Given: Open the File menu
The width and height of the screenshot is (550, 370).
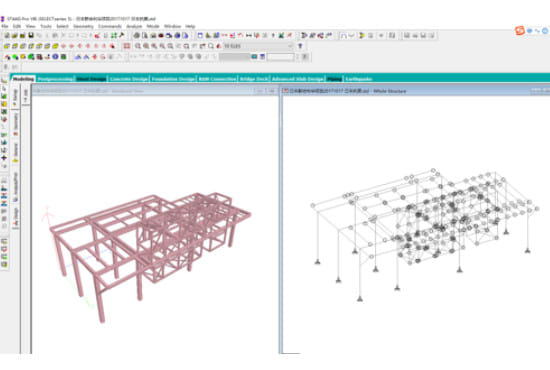Looking at the screenshot, I should [x=5, y=26].
